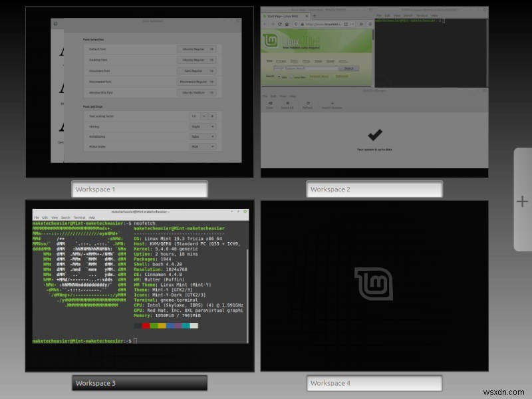
Task: Click the plus button to add a workspace
Action: pos(523,201)
